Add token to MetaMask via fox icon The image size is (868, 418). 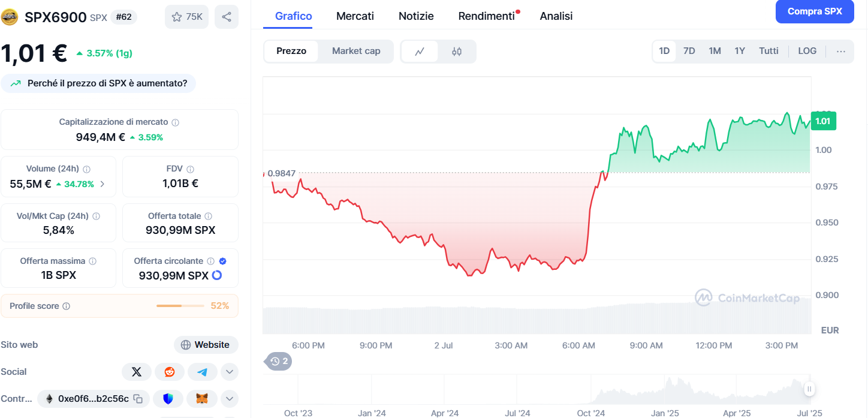pos(202,399)
